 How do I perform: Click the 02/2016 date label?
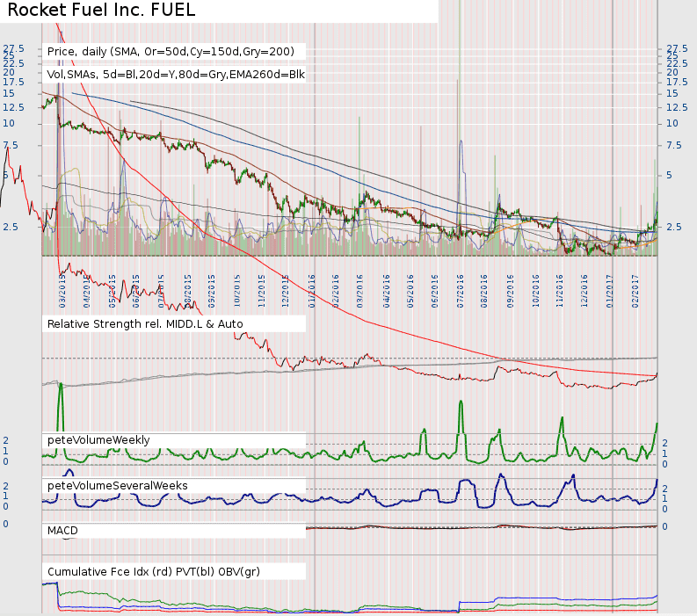point(336,291)
